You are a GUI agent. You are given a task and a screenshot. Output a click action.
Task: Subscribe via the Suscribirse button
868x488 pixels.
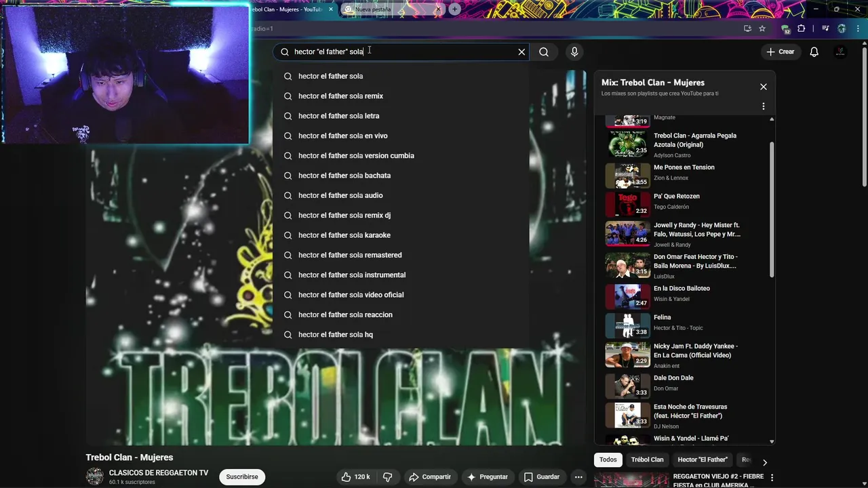(242, 476)
